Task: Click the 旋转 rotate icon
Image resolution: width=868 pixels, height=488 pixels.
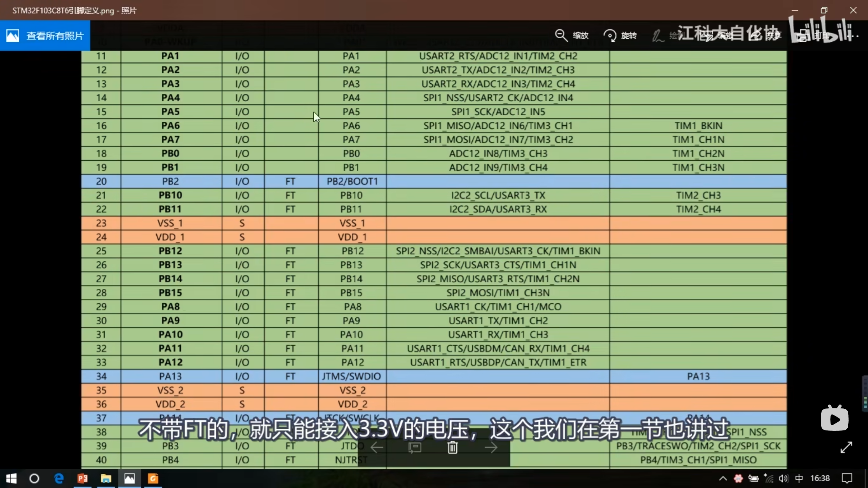Action: [610, 35]
